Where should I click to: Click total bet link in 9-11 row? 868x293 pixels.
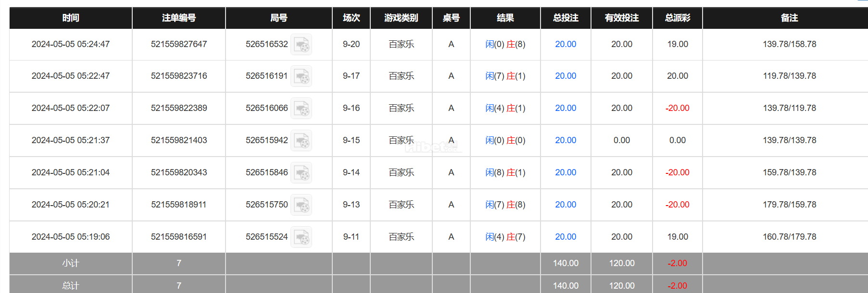coord(566,237)
